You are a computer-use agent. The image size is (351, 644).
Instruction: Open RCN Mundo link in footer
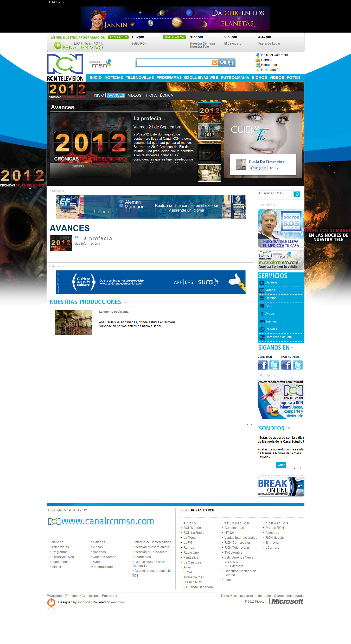192,528
